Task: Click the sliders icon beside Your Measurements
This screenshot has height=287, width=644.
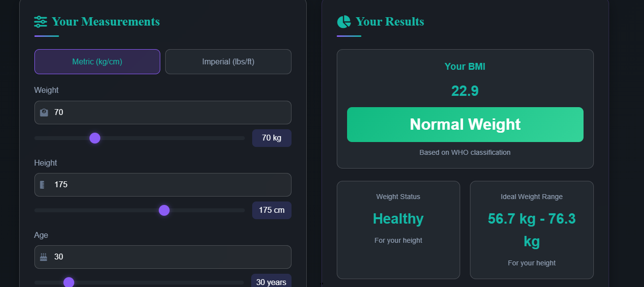Action: [40, 21]
